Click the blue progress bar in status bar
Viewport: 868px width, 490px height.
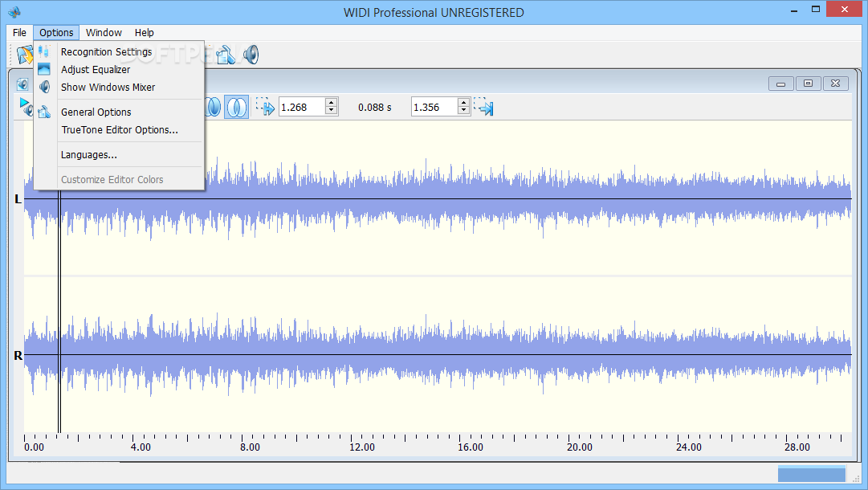pyautogui.click(x=812, y=474)
